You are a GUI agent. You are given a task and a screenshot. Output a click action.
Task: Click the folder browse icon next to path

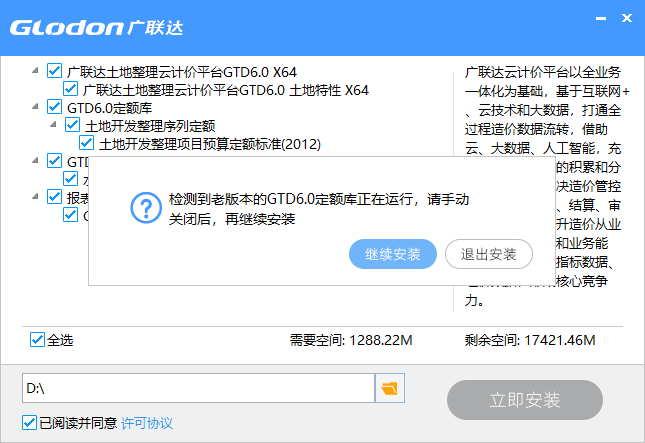pyautogui.click(x=390, y=388)
